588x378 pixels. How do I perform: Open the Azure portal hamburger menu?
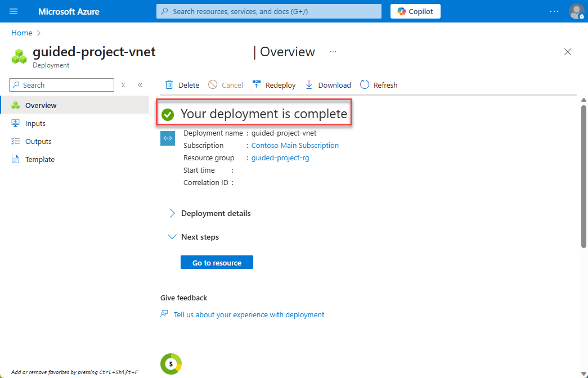pyautogui.click(x=14, y=11)
